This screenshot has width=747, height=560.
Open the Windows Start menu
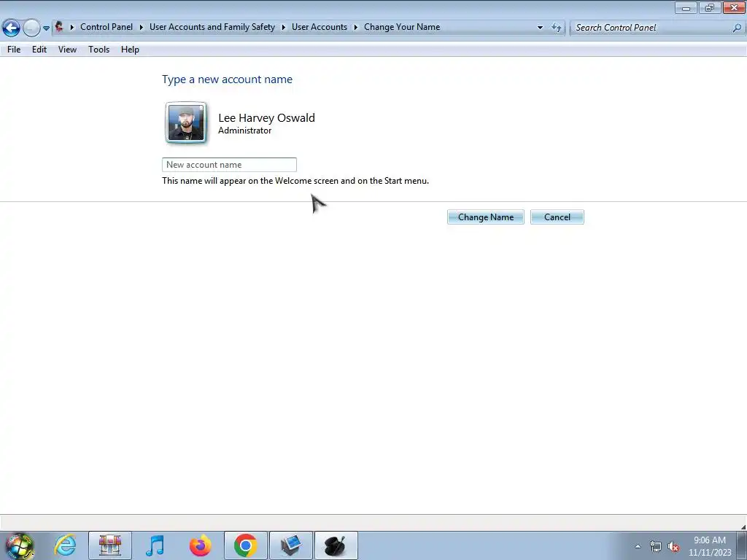click(20, 546)
